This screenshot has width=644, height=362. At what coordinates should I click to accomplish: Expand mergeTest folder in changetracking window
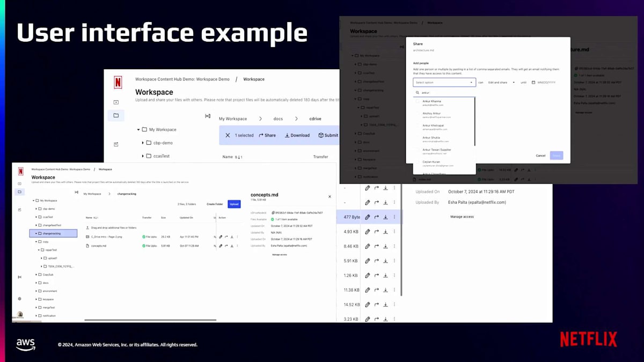click(x=36, y=307)
